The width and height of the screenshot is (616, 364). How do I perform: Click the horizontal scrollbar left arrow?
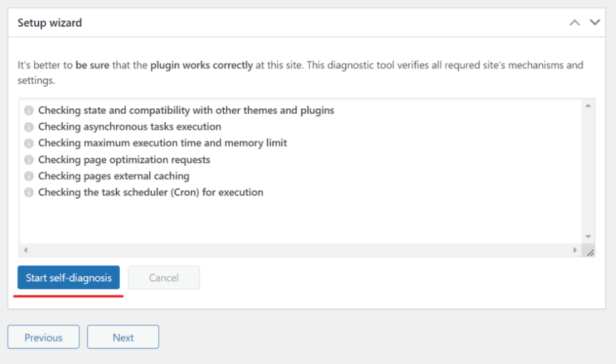(x=25, y=250)
